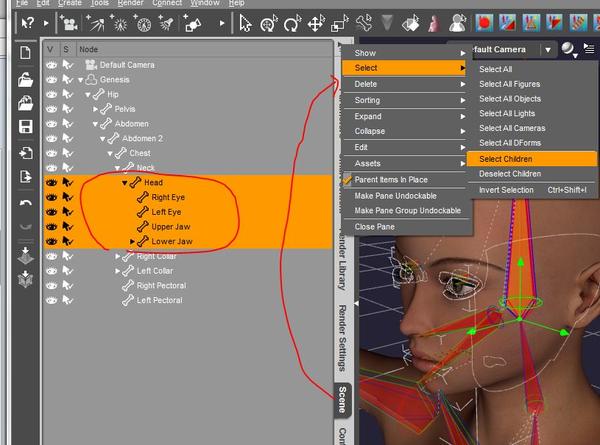Create a new point light icon
This screenshot has height=445, width=600.
119,24
